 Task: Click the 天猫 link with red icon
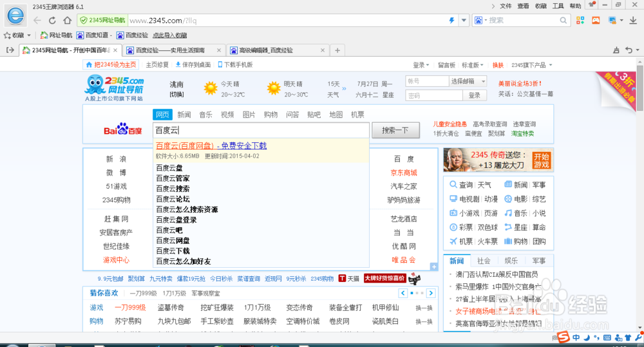pos(348,278)
